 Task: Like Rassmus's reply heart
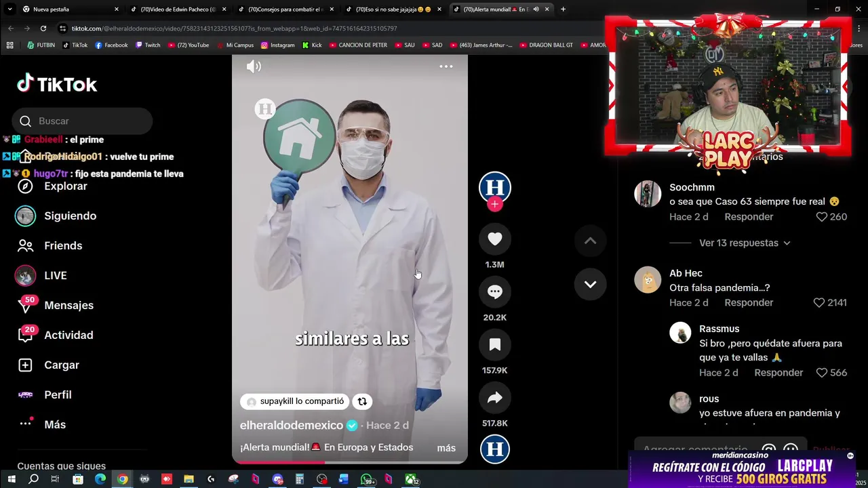821,373
